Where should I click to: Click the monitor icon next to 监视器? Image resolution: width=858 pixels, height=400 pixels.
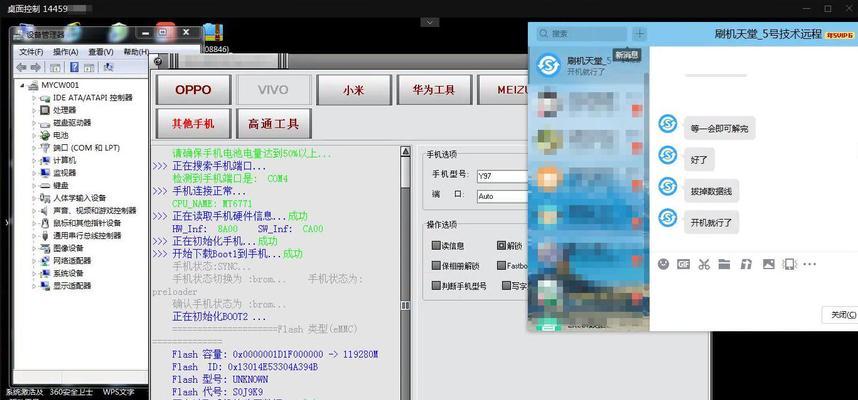click(45, 173)
